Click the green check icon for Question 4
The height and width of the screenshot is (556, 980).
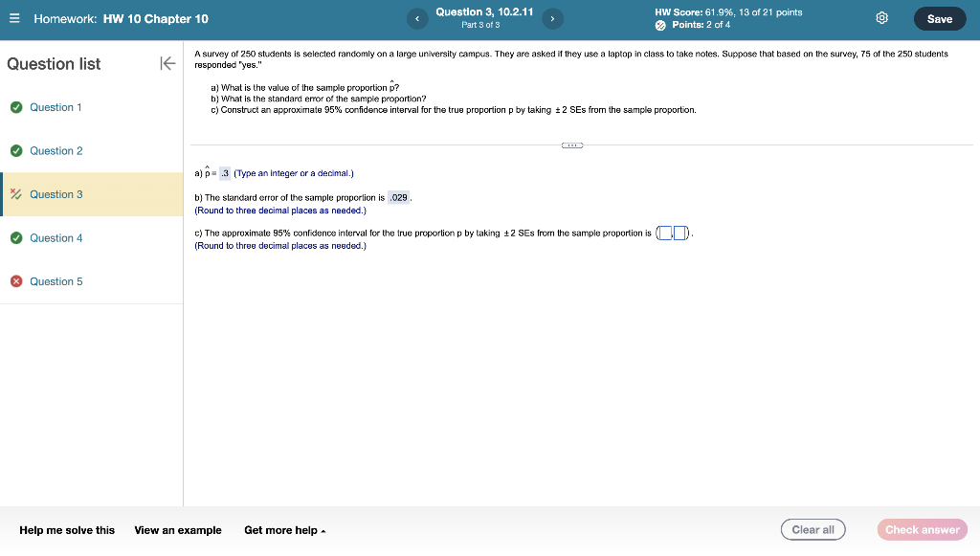(16, 238)
